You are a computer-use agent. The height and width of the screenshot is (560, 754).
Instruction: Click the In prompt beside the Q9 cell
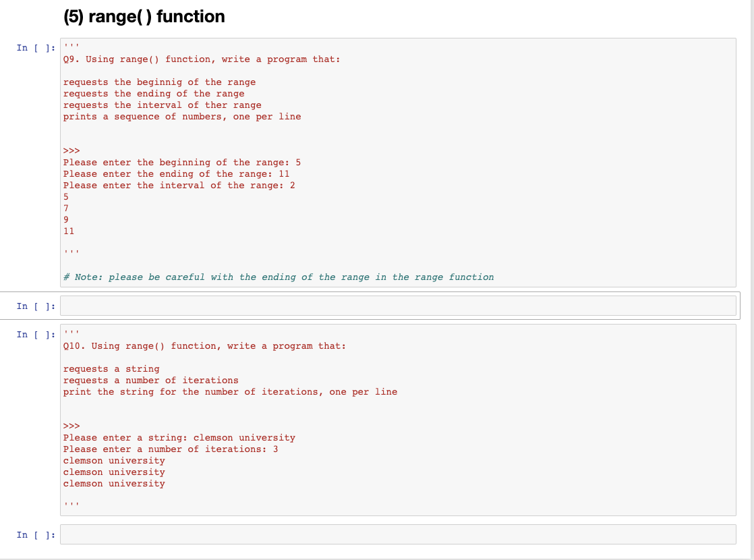(34, 47)
